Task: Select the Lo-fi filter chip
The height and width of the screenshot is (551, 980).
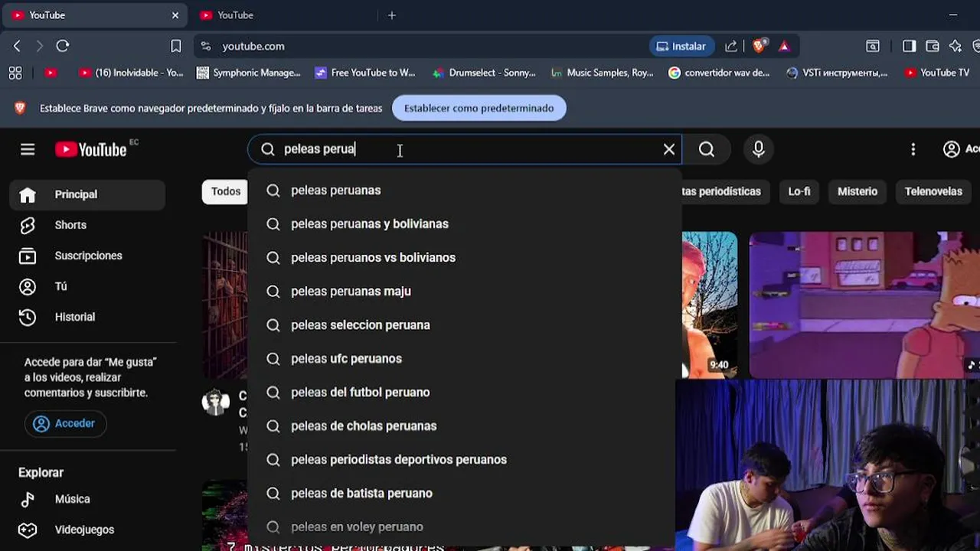Action: click(799, 191)
